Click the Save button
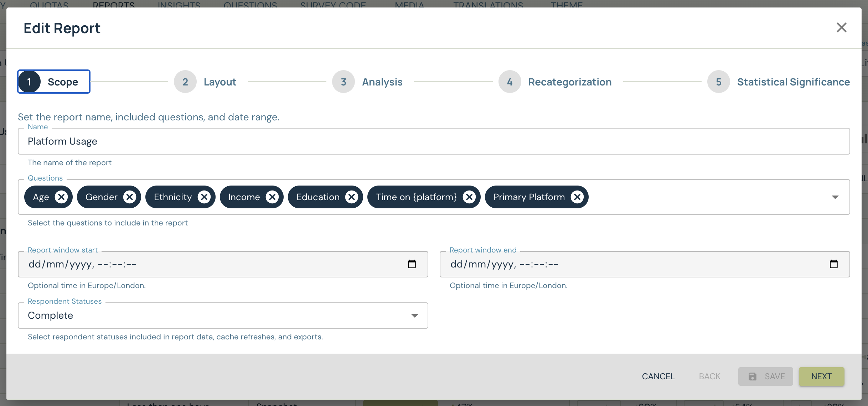Viewport: 868px width, 406px height. tap(766, 376)
